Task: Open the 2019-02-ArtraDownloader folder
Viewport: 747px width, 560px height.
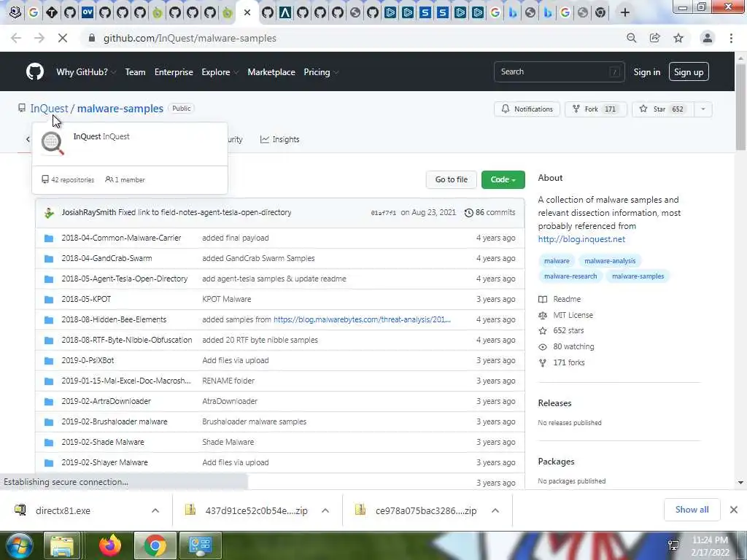Action: (x=106, y=402)
